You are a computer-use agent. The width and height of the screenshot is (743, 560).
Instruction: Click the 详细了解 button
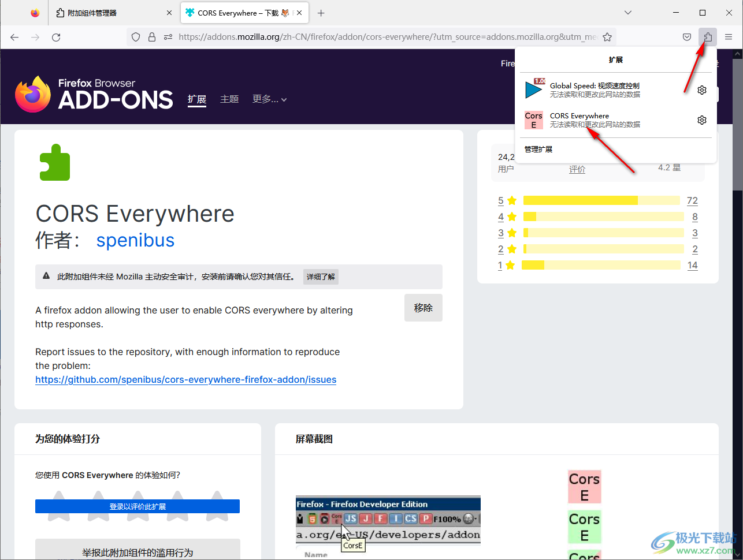[x=321, y=277]
